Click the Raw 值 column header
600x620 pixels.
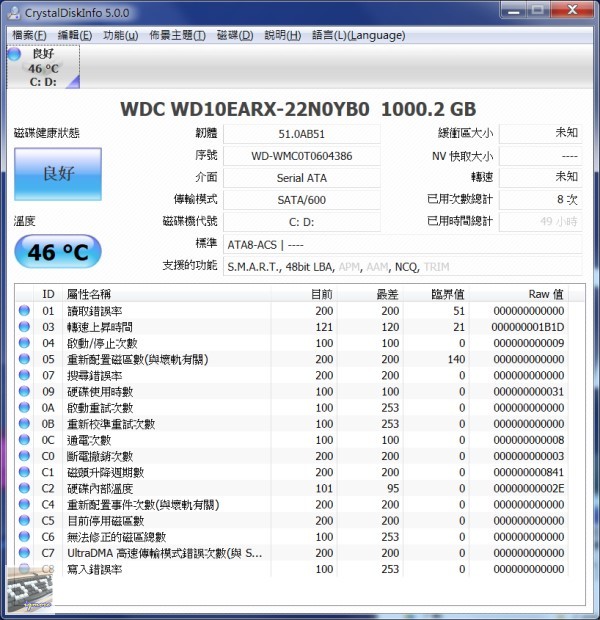[x=519, y=294]
